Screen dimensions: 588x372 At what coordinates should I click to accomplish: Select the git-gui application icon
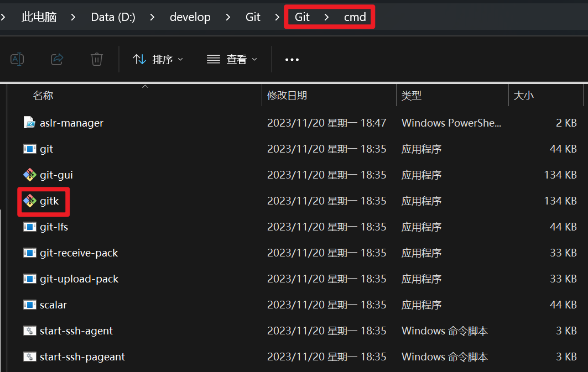tap(30, 175)
